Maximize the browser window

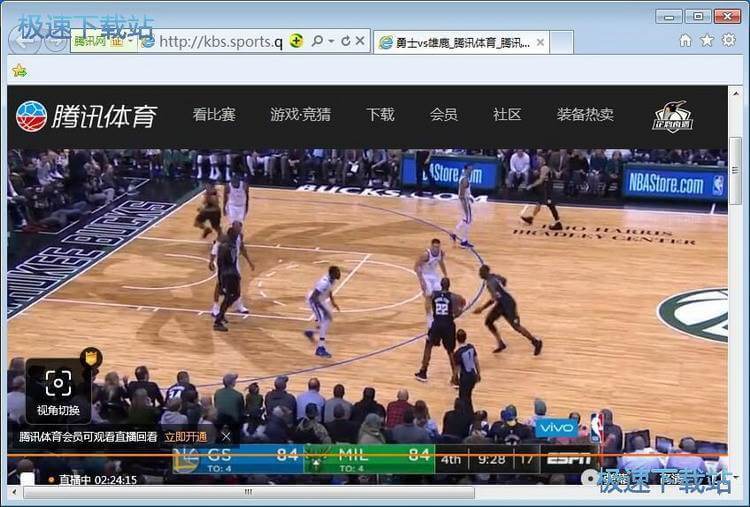[698, 16]
